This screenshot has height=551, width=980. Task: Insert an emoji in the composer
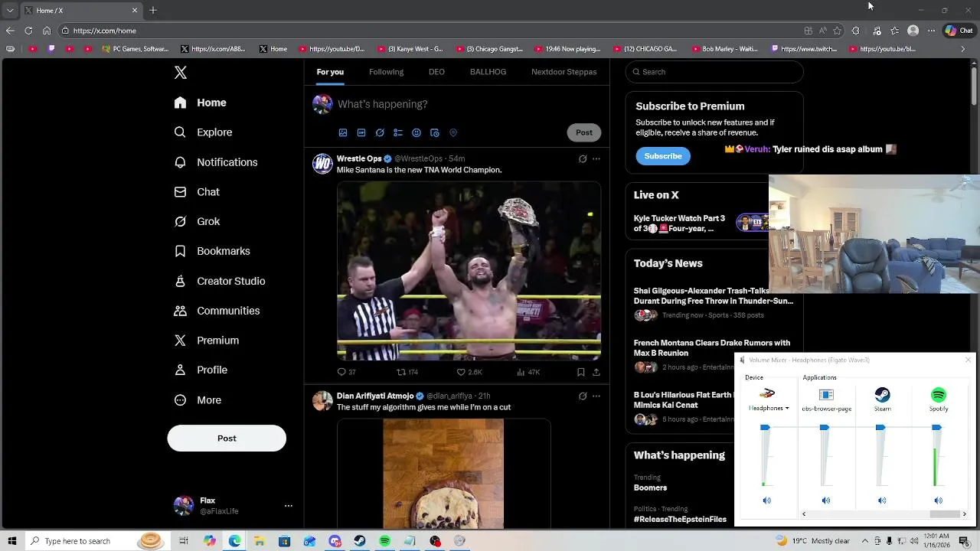click(x=416, y=132)
